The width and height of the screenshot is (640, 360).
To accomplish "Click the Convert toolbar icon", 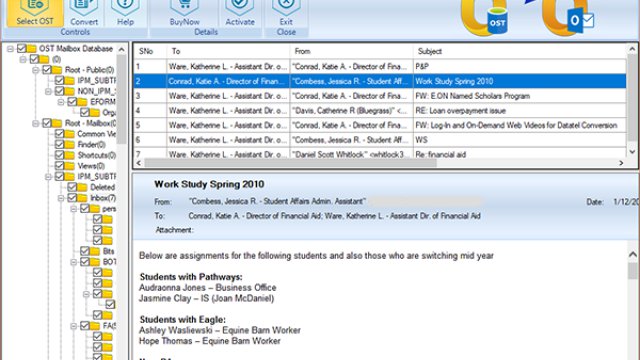I will (84, 7).
